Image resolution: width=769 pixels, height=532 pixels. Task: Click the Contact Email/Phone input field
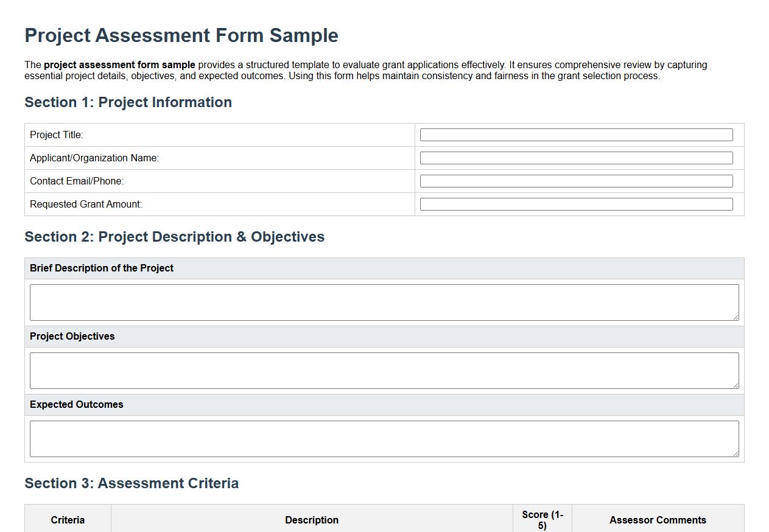click(575, 180)
